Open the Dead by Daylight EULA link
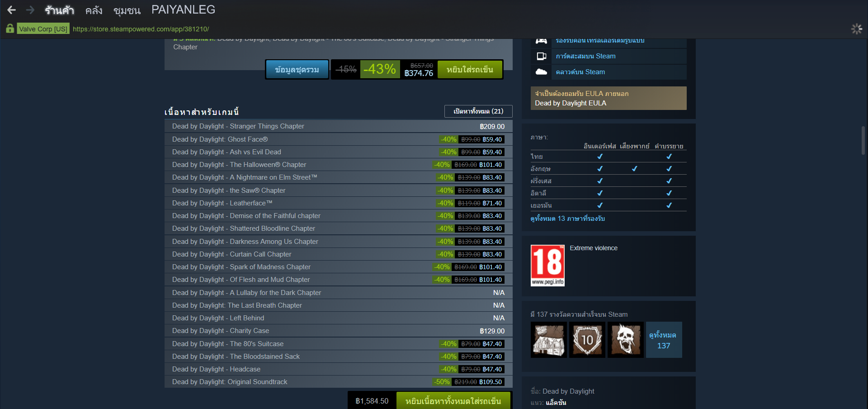The width and height of the screenshot is (868, 409). click(571, 103)
